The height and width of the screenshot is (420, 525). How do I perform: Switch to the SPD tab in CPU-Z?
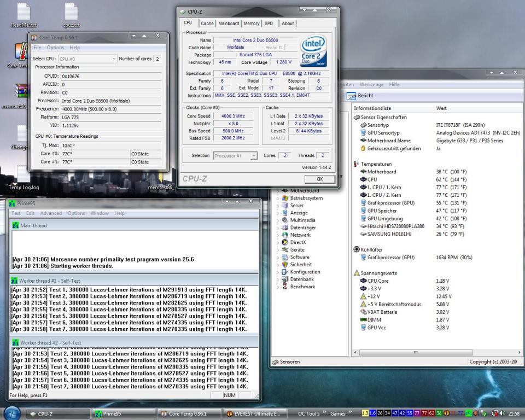pyautogui.click(x=269, y=24)
